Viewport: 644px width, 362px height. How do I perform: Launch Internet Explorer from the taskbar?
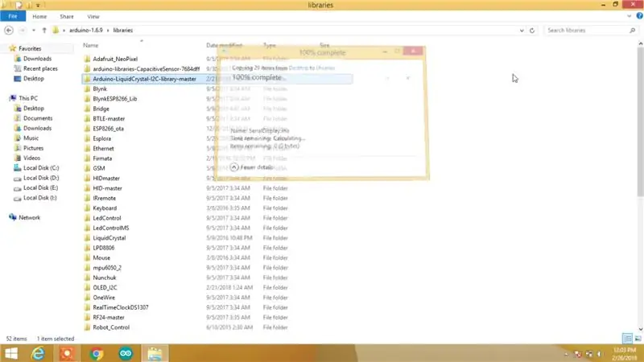(x=38, y=353)
